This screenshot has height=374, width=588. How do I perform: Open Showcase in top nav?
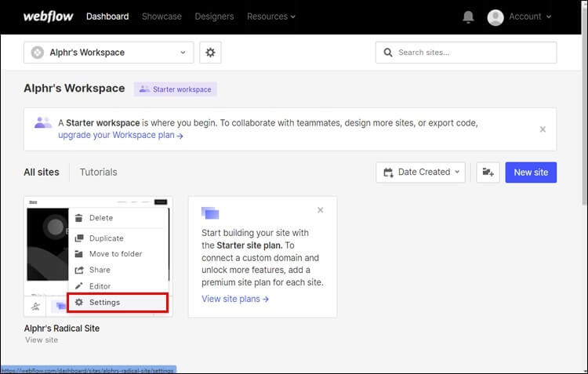162,16
